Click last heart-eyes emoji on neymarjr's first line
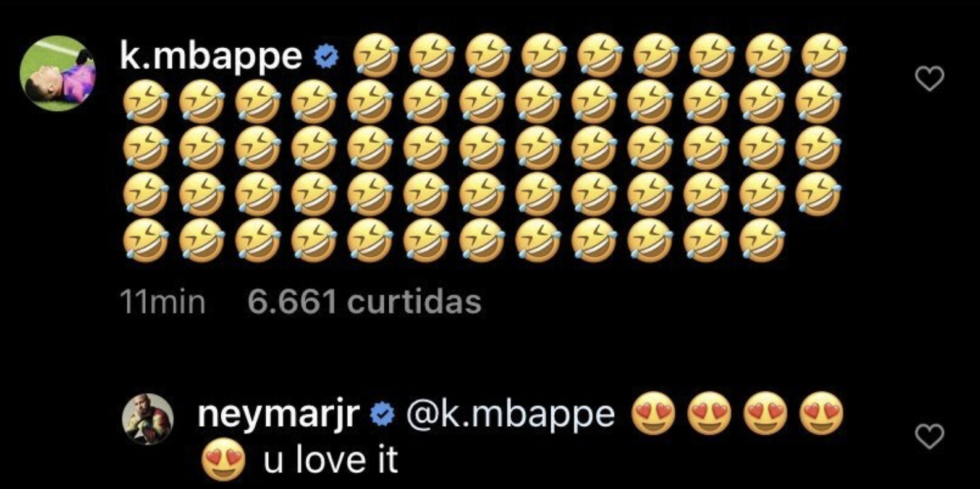Screen dimensions: 980x489 point(821,414)
